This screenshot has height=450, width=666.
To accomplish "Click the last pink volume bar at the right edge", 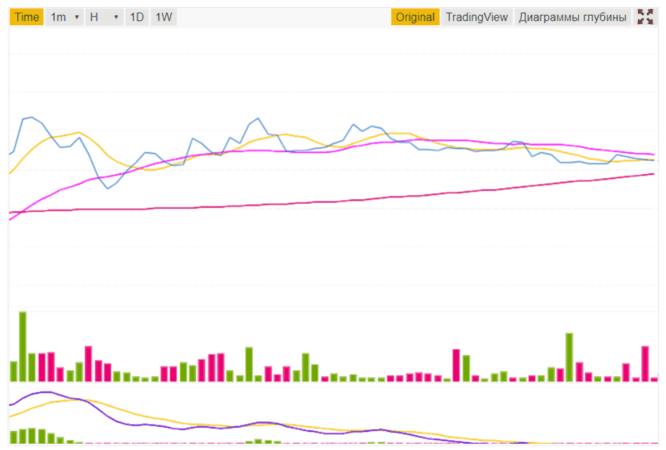I will 646,363.
